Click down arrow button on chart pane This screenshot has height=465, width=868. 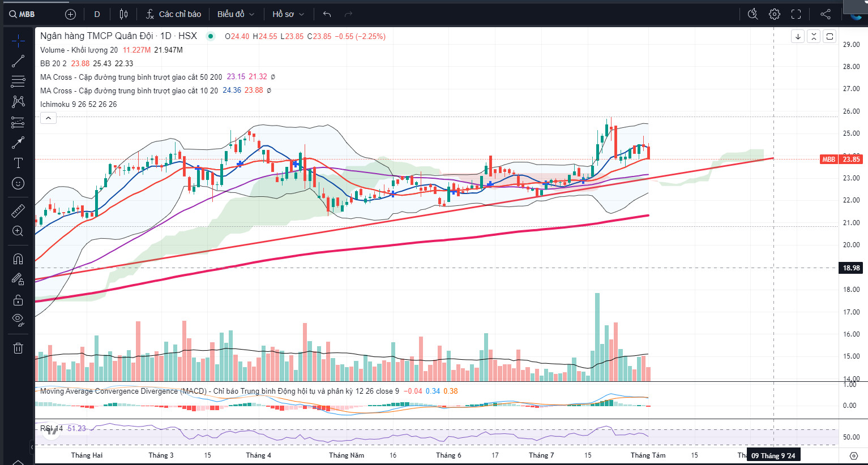pos(798,36)
